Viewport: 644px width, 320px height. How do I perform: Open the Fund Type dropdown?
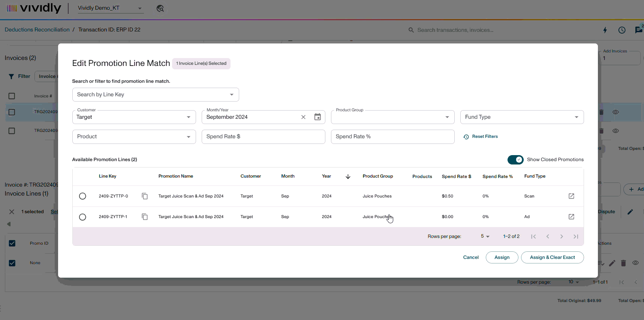click(x=522, y=117)
